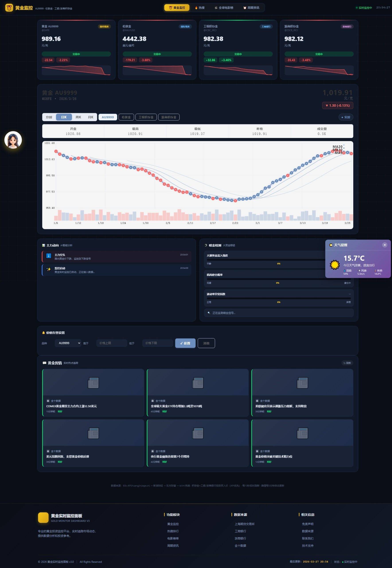Switch chart to 分时 view

pyautogui.click(x=49, y=117)
